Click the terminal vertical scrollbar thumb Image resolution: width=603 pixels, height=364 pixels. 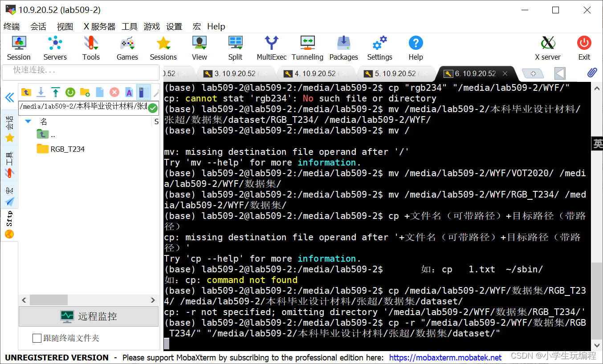coord(597,300)
